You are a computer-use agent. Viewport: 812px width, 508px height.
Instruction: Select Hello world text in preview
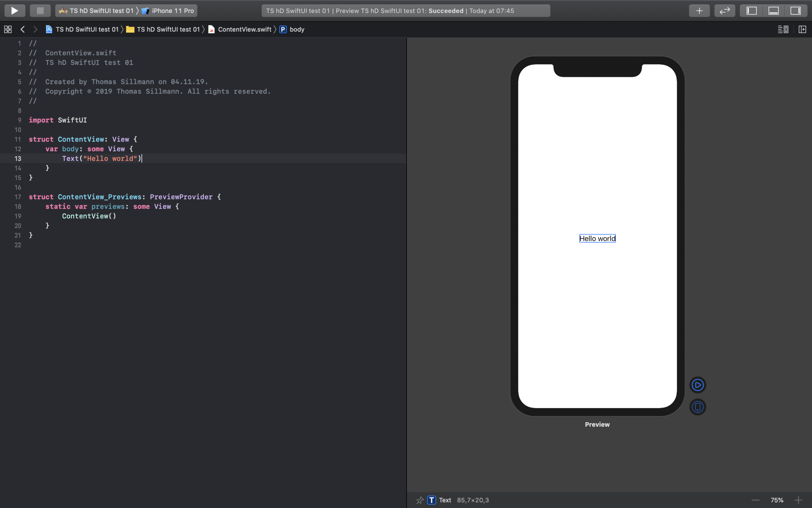597,239
